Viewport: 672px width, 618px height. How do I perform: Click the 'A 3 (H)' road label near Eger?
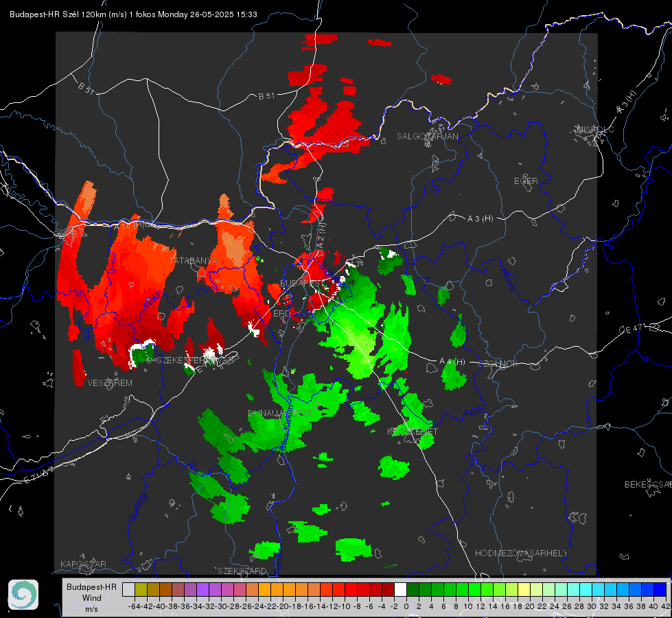pyautogui.click(x=480, y=219)
